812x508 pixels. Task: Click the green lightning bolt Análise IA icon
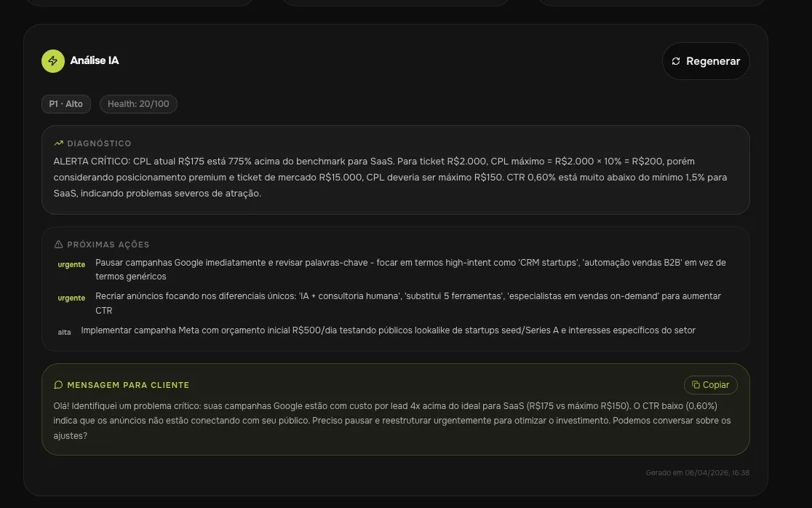point(53,61)
